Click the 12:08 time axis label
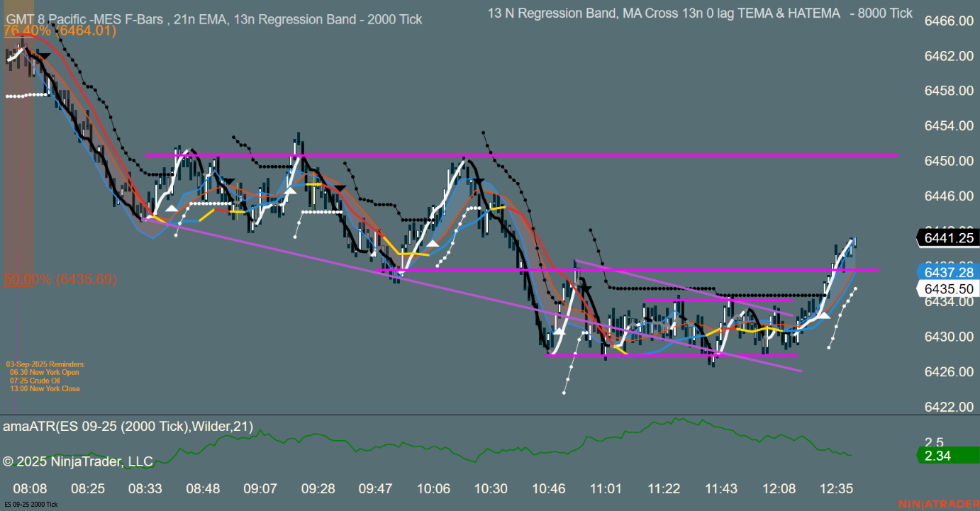The image size is (980, 511). pyautogui.click(x=779, y=489)
